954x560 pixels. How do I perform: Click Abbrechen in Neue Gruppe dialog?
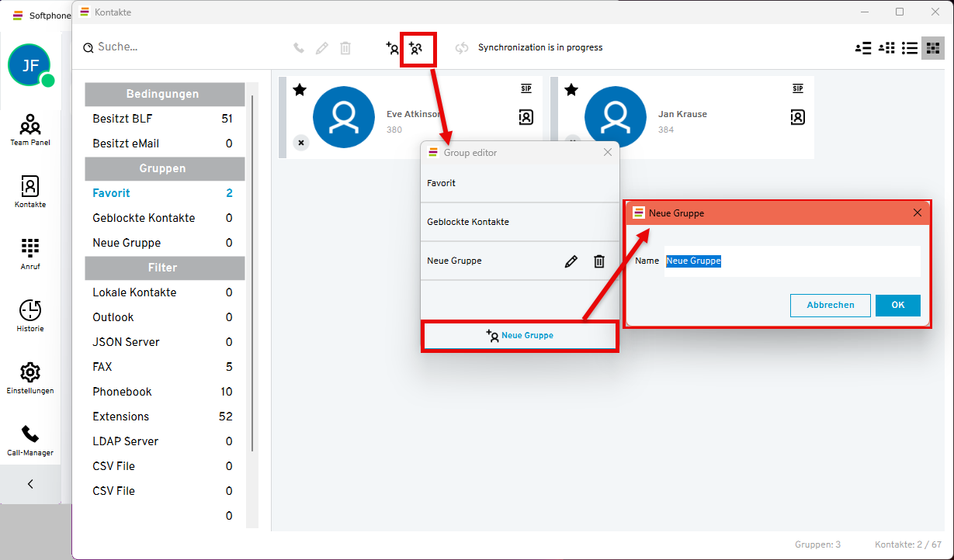pyautogui.click(x=830, y=306)
